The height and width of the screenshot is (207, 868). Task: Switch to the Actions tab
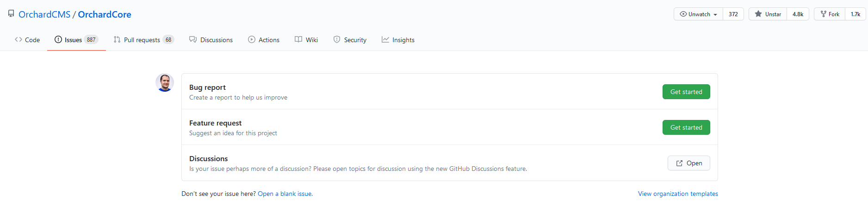[264, 40]
